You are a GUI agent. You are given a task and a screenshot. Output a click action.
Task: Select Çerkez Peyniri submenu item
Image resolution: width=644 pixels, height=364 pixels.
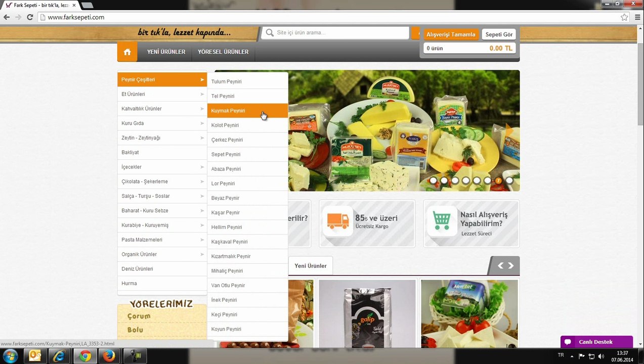[247, 140]
